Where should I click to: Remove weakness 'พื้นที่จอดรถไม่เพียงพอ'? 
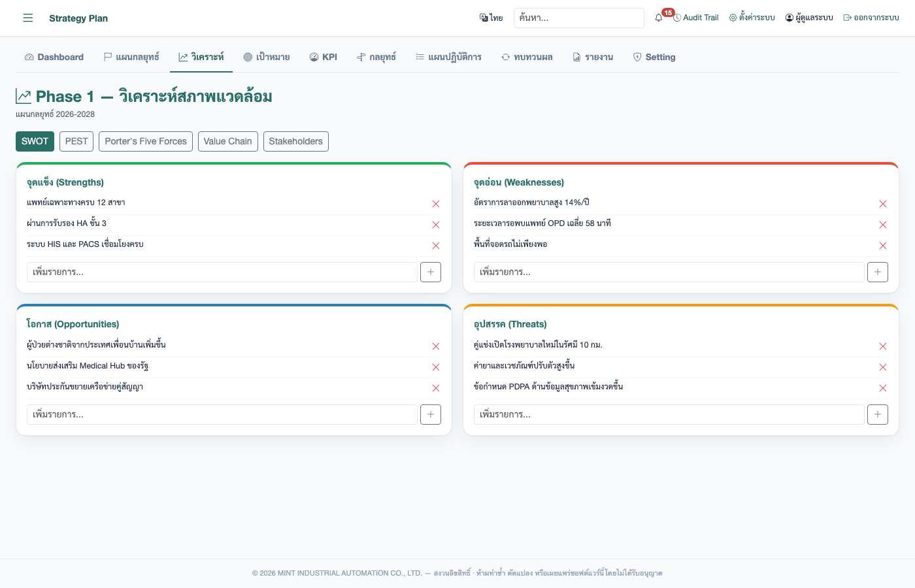[x=883, y=246]
